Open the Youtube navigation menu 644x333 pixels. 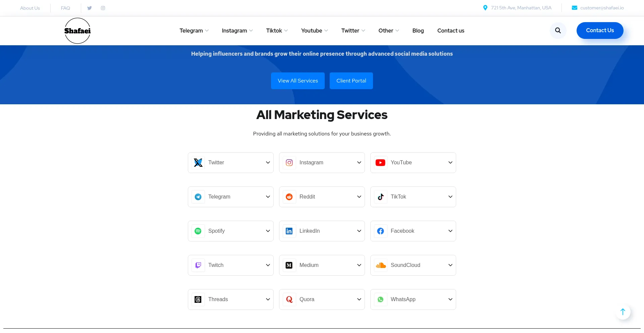(x=314, y=31)
